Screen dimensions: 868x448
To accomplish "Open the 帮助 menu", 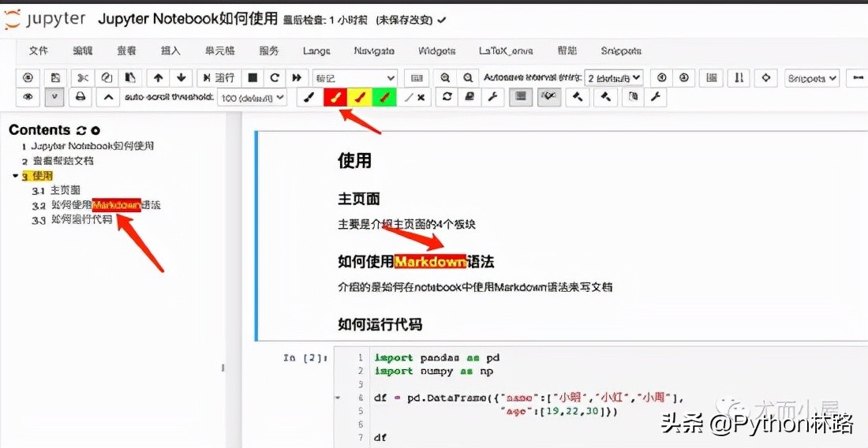I will [567, 50].
